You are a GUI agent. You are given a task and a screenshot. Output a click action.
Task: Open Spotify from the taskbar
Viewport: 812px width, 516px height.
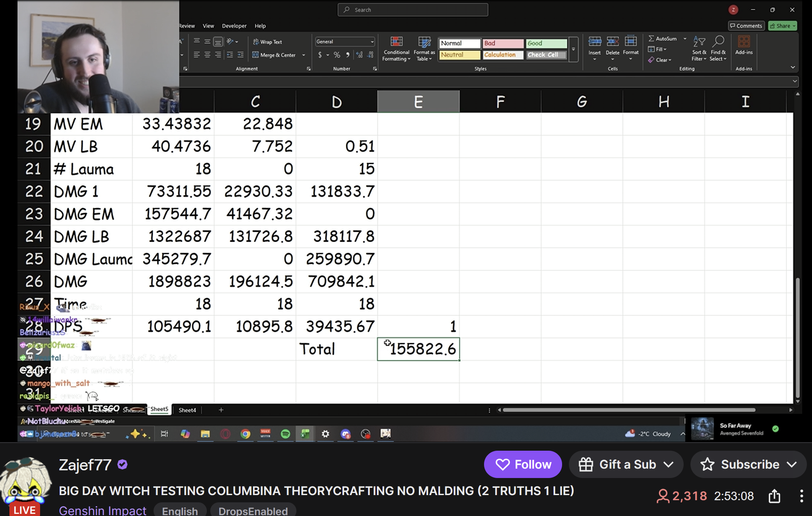[x=285, y=434]
